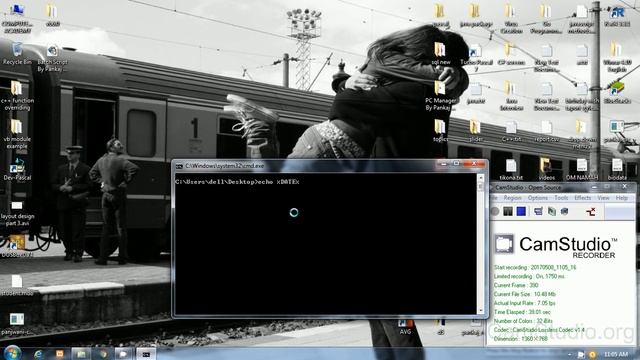Select the PC Manager By Pankaj folder
Viewport: 640px width, 360px height.
(440, 96)
